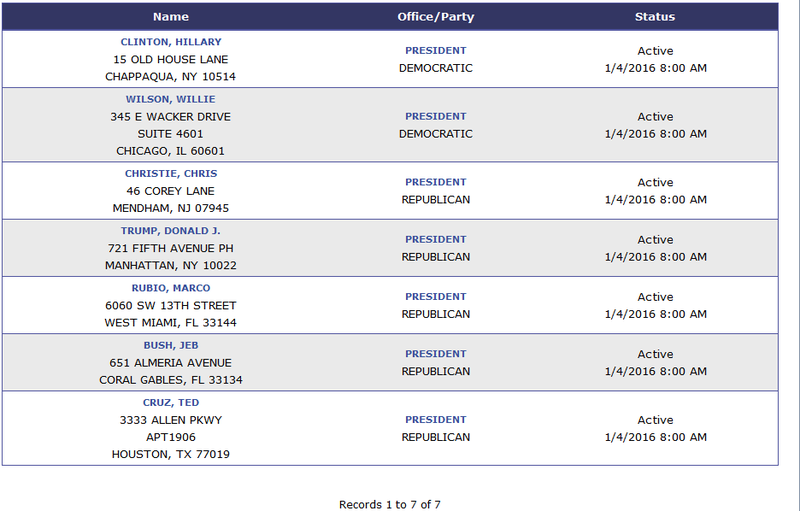Click PRESIDENT office link in Bush row
Screen dimensions: 800x511
tap(435, 353)
